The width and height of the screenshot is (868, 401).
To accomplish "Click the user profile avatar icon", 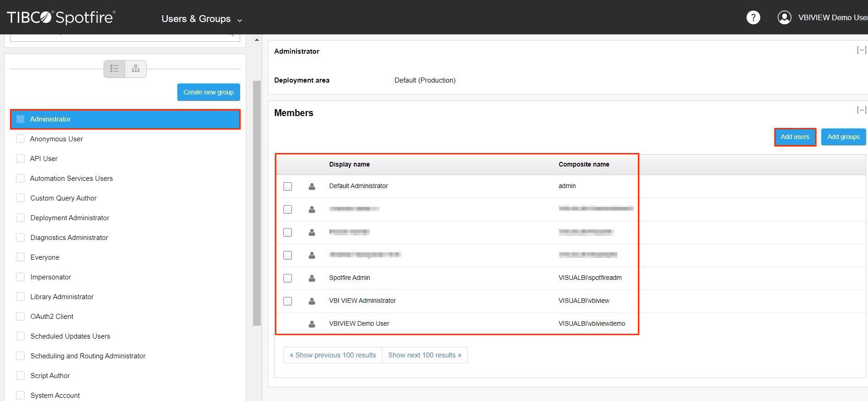I will pyautogui.click(x=784, y=17).
